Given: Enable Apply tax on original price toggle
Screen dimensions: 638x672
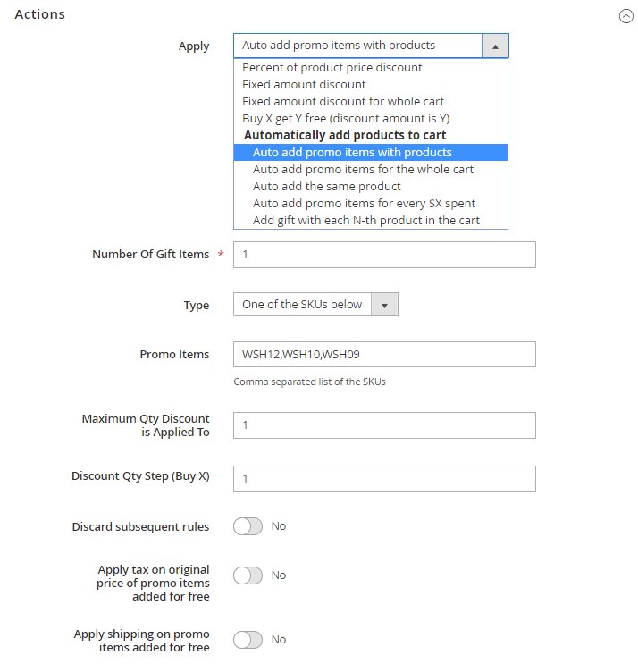Looking at the screenshot, I should click(248, 575).
